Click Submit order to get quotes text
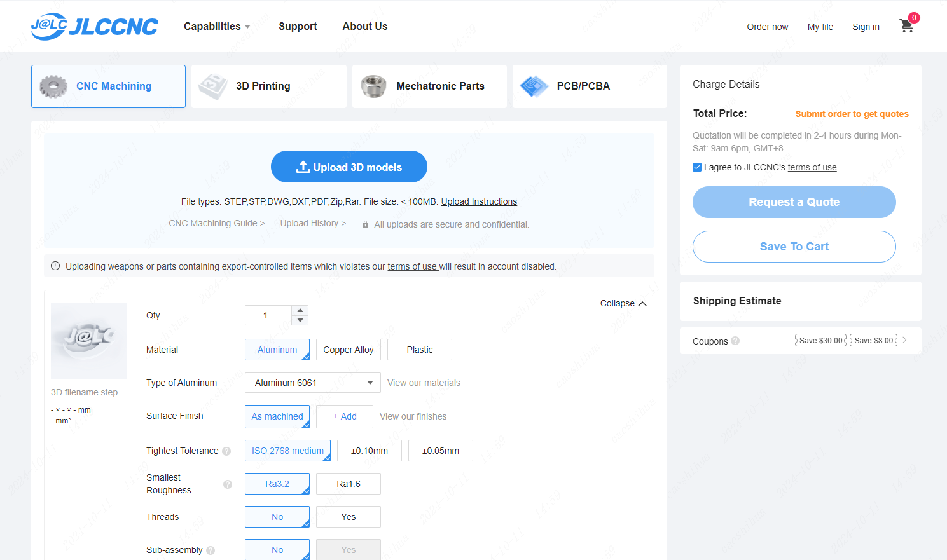947x560 pixels. [x=852, y=114]
